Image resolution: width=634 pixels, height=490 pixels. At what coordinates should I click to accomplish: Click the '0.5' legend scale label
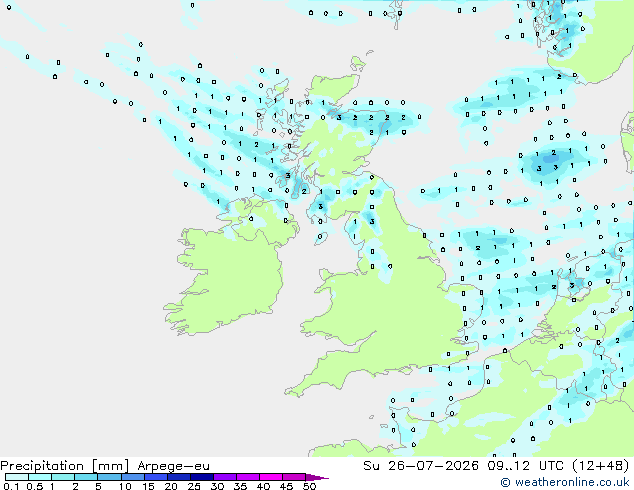pos(34,486)
